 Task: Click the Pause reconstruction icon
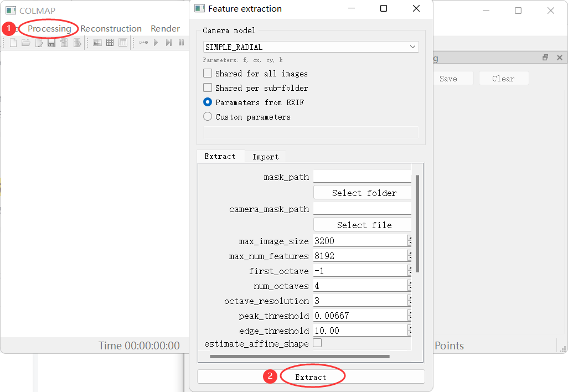click(x=181, y=43)
